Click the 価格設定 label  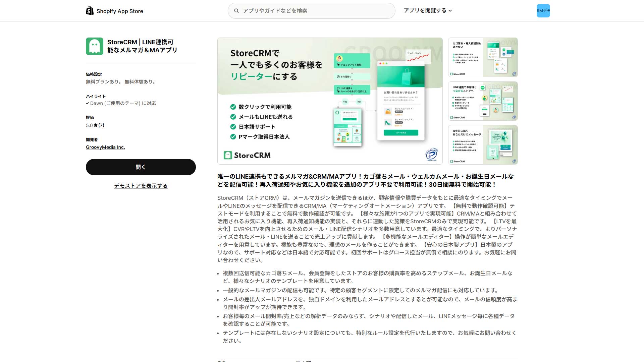[x=94, y=74]
